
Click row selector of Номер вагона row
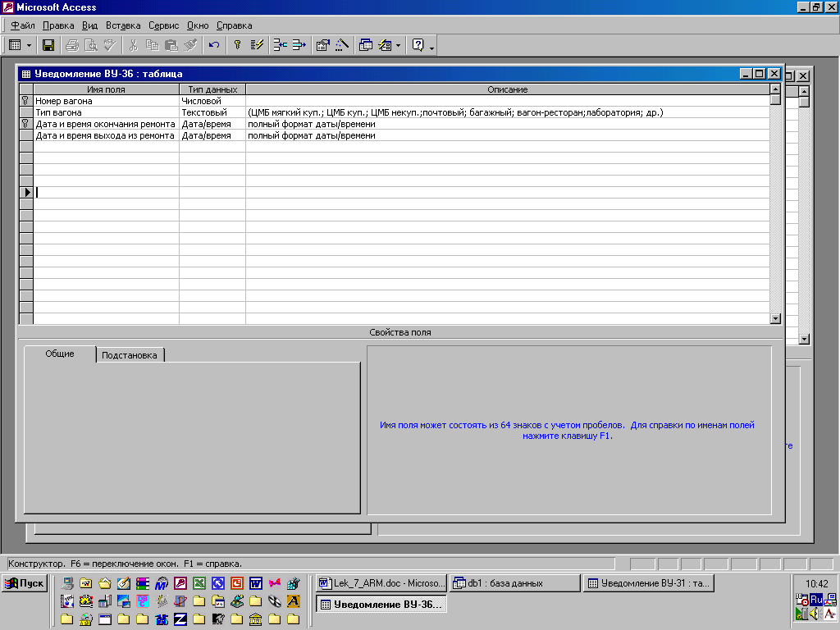tap(25, 101)
